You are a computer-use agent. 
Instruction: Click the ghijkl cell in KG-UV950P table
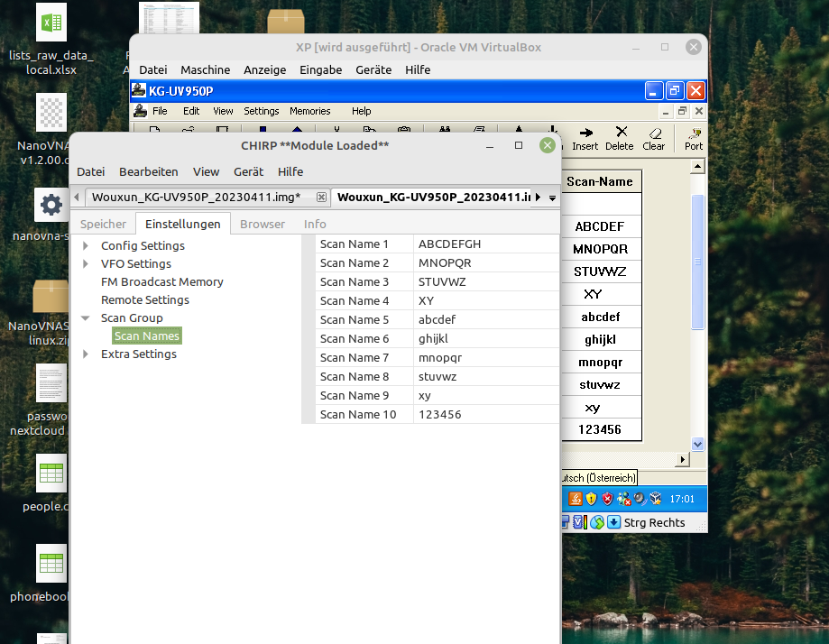click(601, 339)
